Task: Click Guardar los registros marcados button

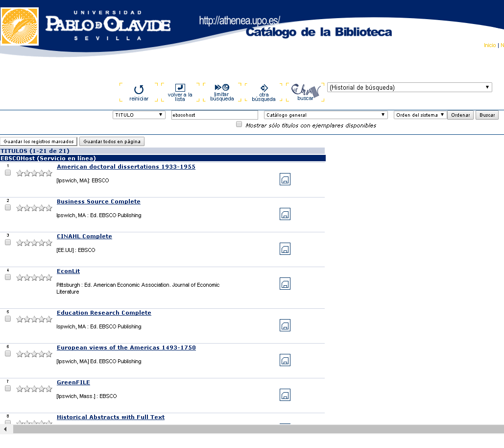Action: pos(39,142)
